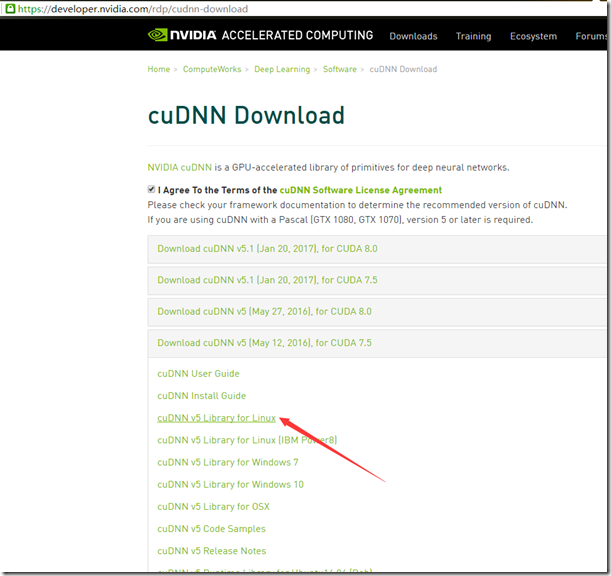Open the Training menu
The width and height of the screenshot is (611, 576).
(473, 36)
